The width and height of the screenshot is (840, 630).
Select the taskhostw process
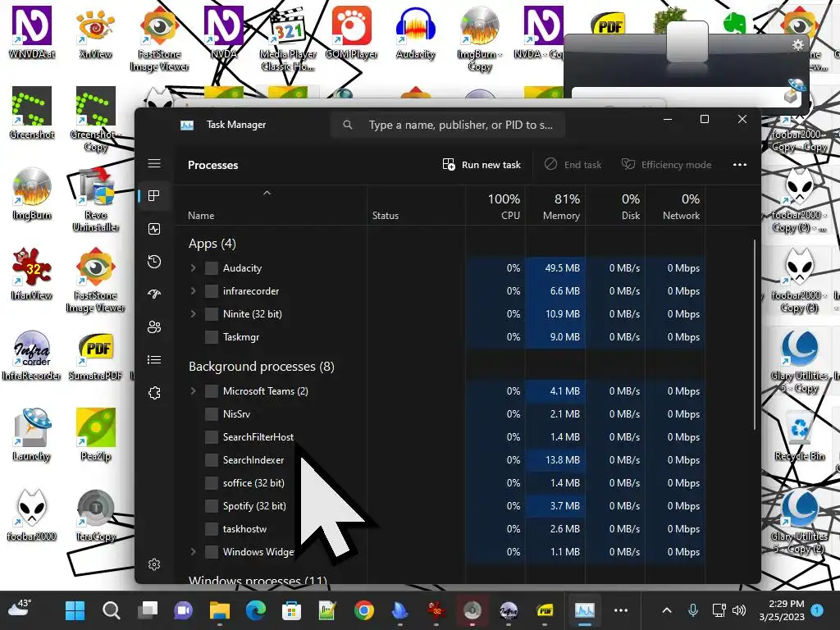click(x=441, y=529)
